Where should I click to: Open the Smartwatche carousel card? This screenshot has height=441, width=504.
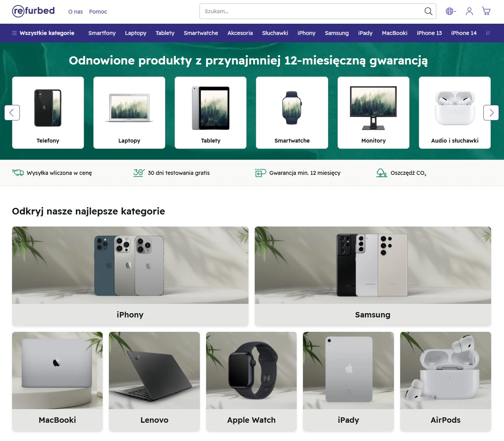292,113
